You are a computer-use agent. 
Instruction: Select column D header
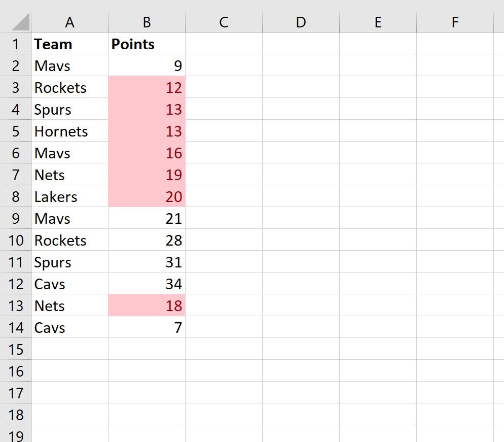[301, 22]
